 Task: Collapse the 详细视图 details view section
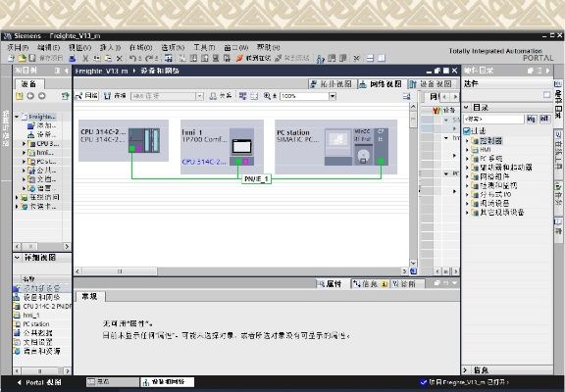pyautogui.click(x=17, y=258)
